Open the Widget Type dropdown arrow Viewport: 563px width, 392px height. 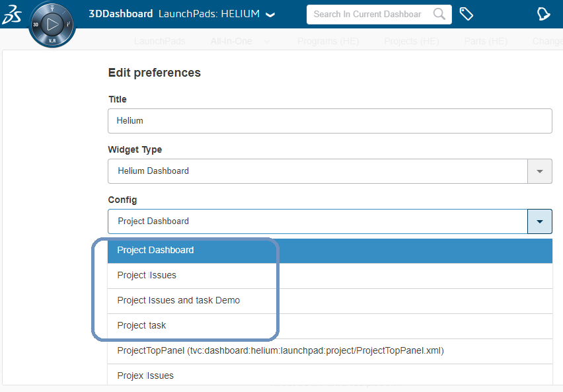point(539,171)
